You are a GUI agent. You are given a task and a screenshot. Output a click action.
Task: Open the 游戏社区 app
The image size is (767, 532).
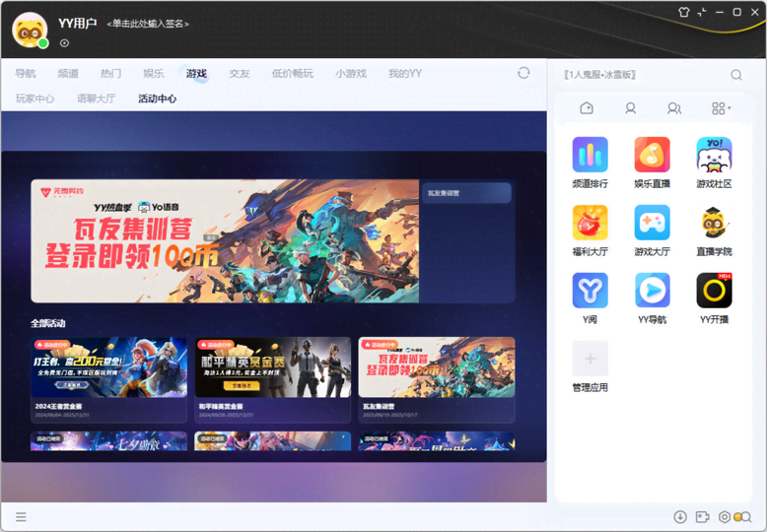(714, 155)
